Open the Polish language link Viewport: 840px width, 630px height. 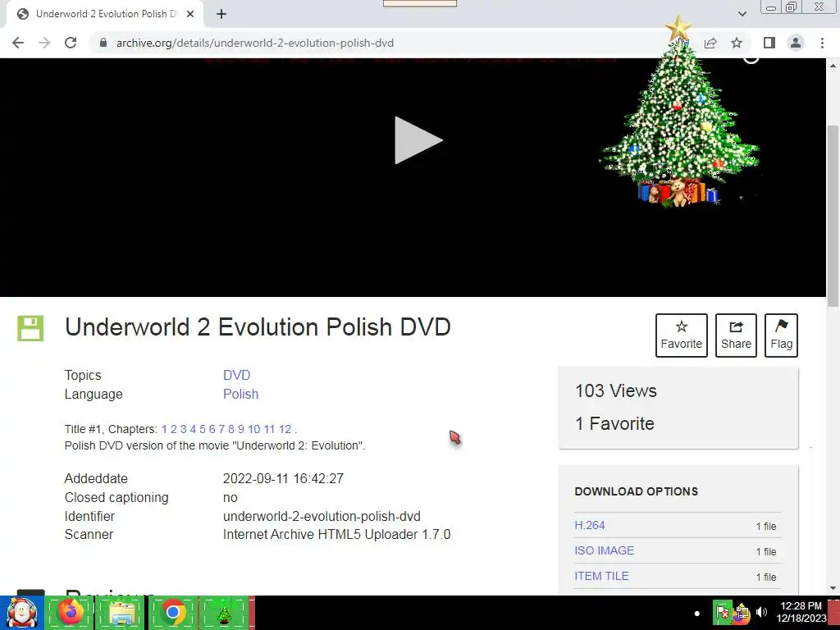click(x=240, y=394)
